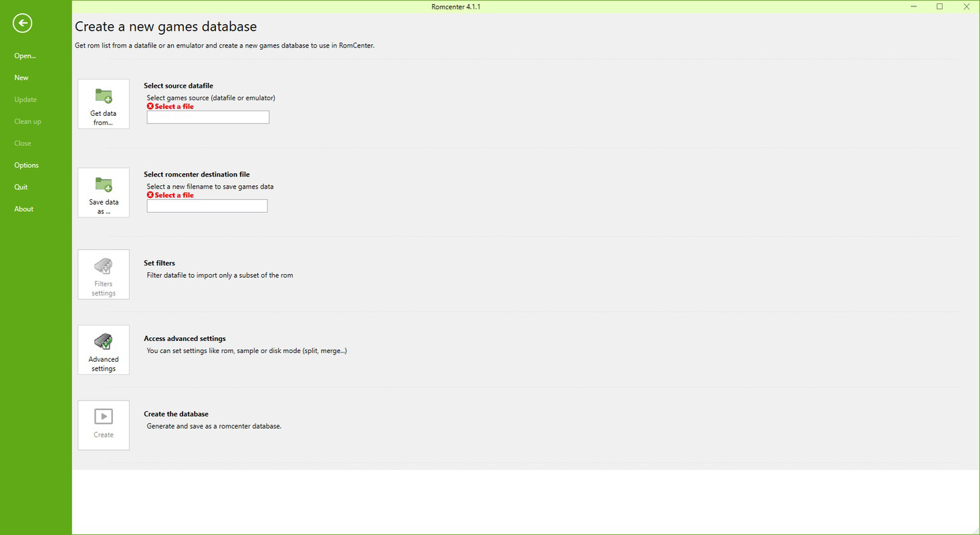The width and height of the screenshot is (980, 535).
Task: Close the Romcenter window
Action: pyautogui.click(x=966, y=7)
